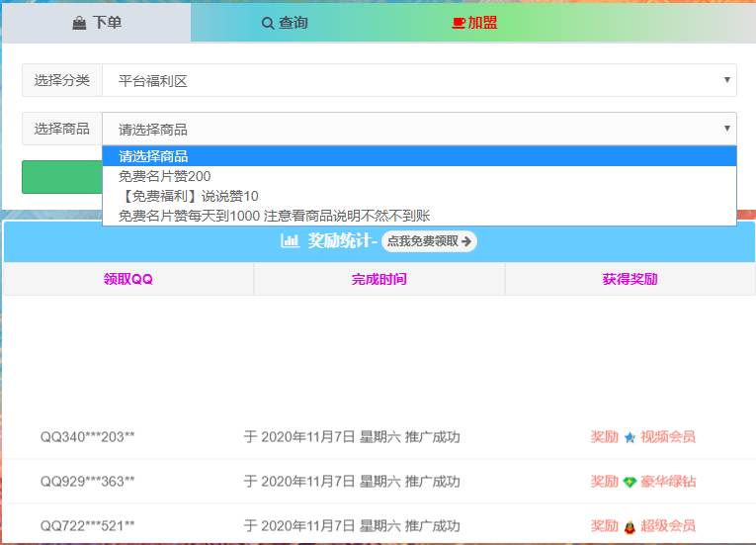Click the star icon beside 视频会员
The width and height of the screenshot is (756, 545).
tap(630, 437)
